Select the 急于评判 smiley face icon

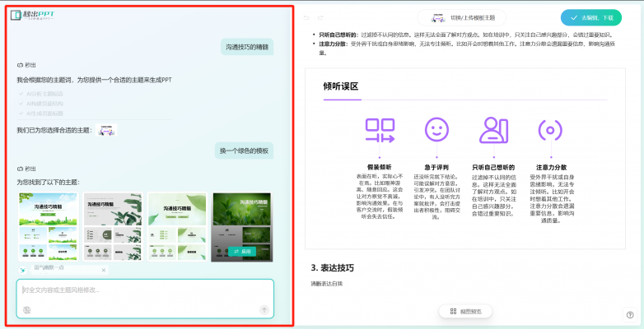click(436, 129)
